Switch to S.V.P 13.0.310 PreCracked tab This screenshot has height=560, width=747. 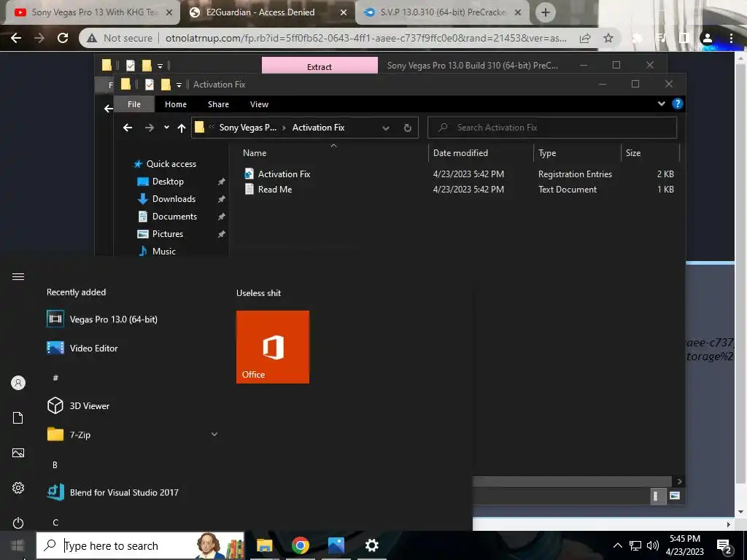[x=442, y=12]
